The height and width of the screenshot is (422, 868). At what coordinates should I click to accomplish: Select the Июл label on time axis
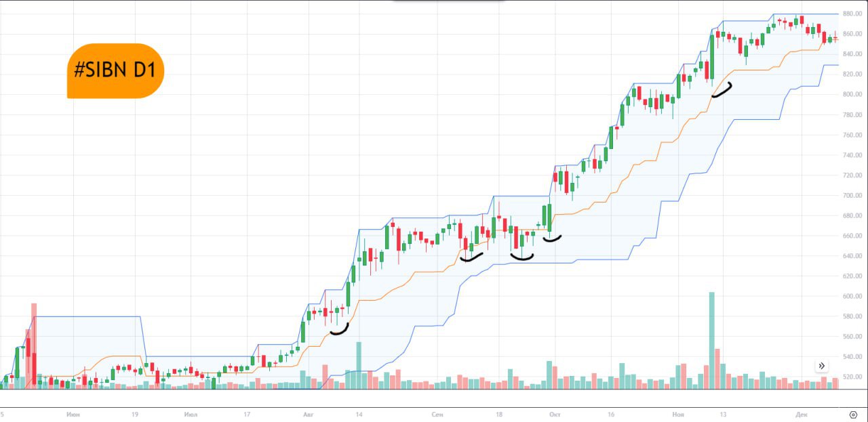pos(191,414)
